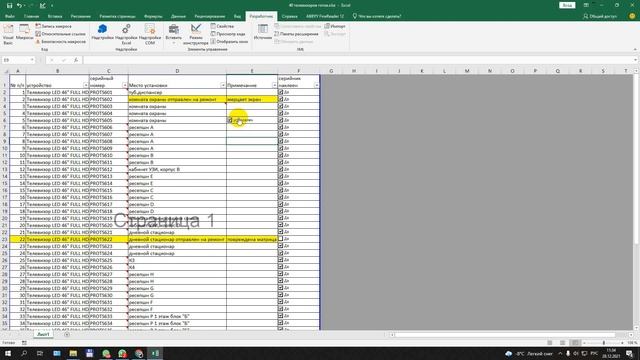This screenshot has height=360, width=640.
Task: Switch to ABBYY FineReader 12 tab
Action: click(x=325, y=16)
